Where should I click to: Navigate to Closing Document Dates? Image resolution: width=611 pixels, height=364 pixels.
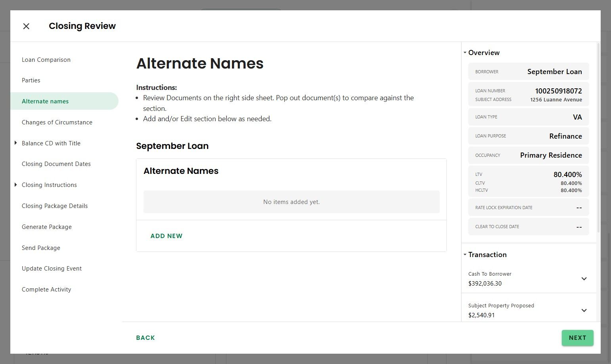pyautogui.click(x=56, y=164)
